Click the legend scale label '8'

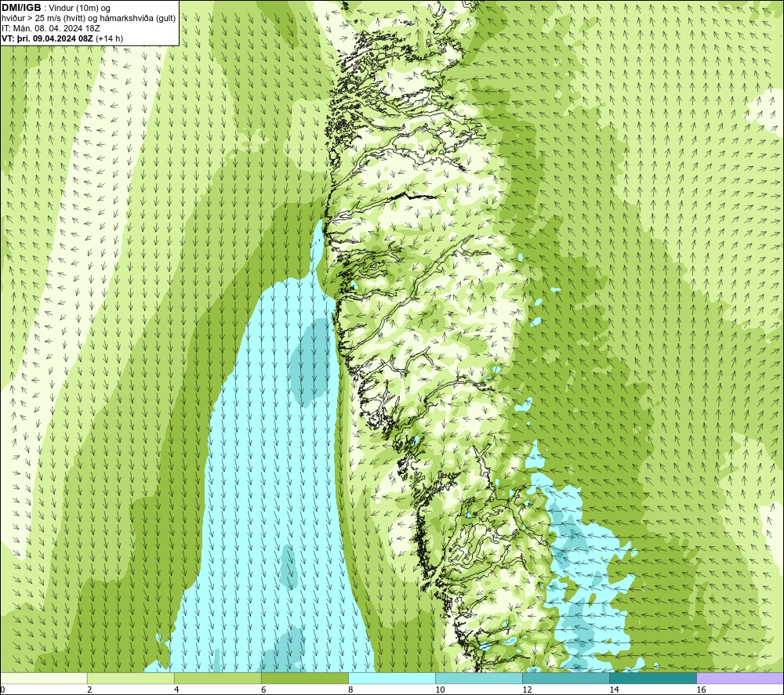pos(350,690)
